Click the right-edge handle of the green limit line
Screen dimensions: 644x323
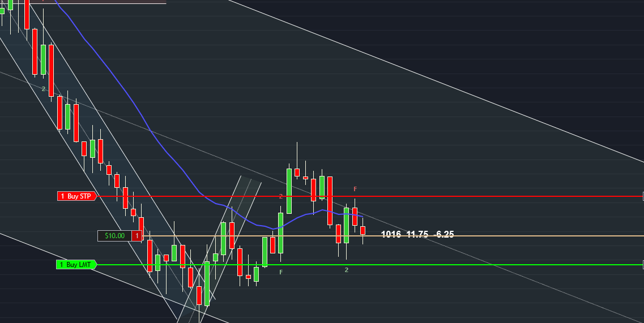(x=642, y=264)
